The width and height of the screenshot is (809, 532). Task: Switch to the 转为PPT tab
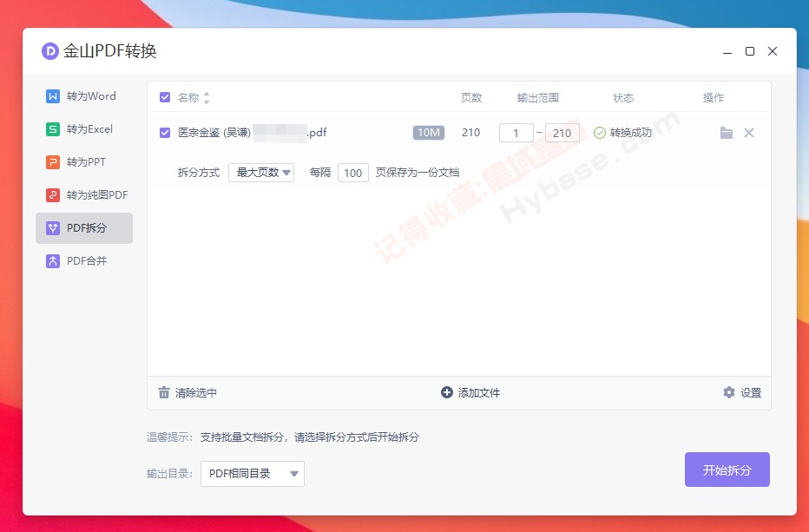[x=84, y=162]
